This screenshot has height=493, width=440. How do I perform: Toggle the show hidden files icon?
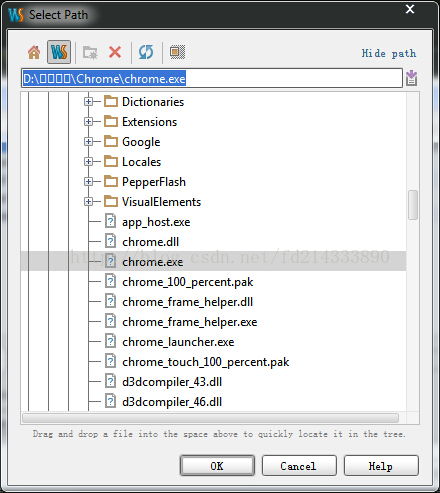tap(177, 52)
